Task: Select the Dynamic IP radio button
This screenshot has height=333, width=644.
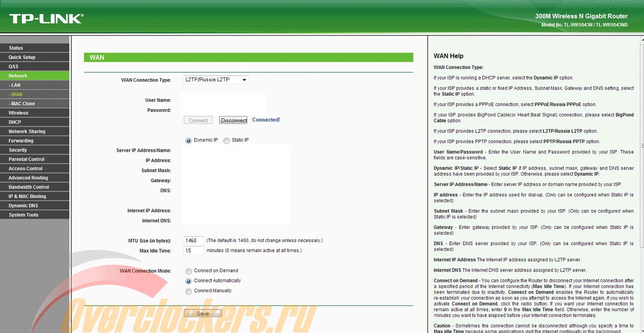Action: 188,141
